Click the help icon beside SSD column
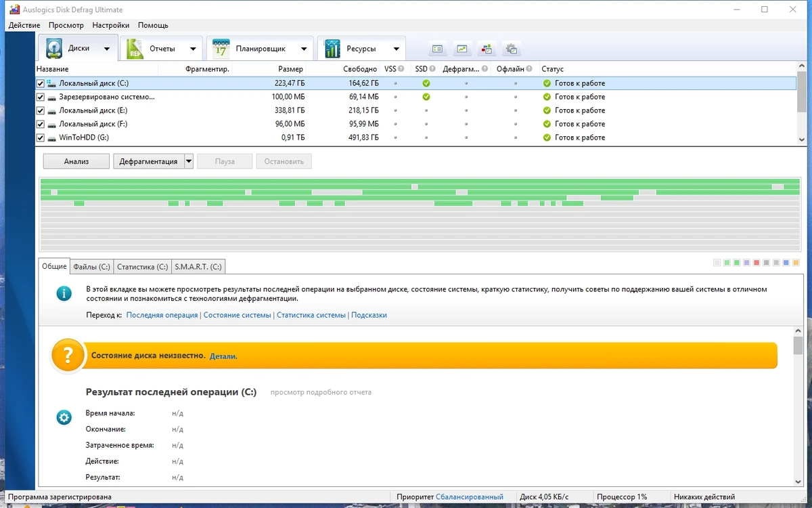Image resolution: width=812 pixels, height=508 pixels. point(432,69)
